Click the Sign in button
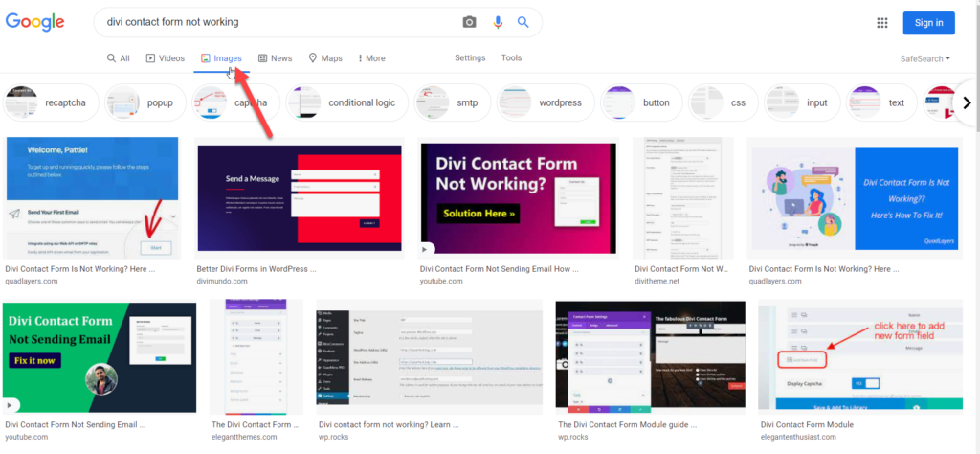Image resolution: width=980 pixels, height=454 pixels. [928, 23]
